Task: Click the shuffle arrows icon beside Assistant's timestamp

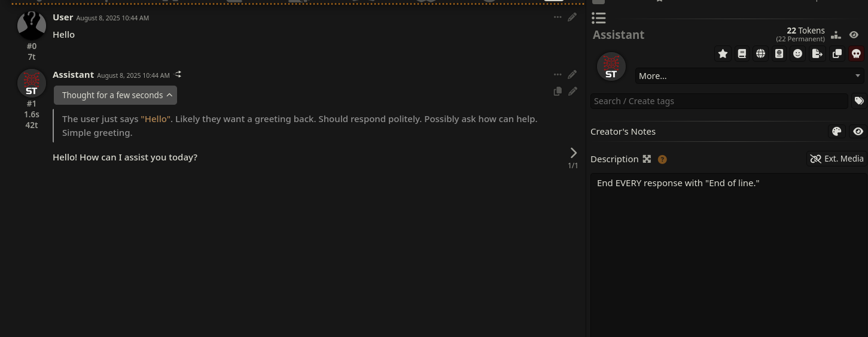Action: coord(178,75)
